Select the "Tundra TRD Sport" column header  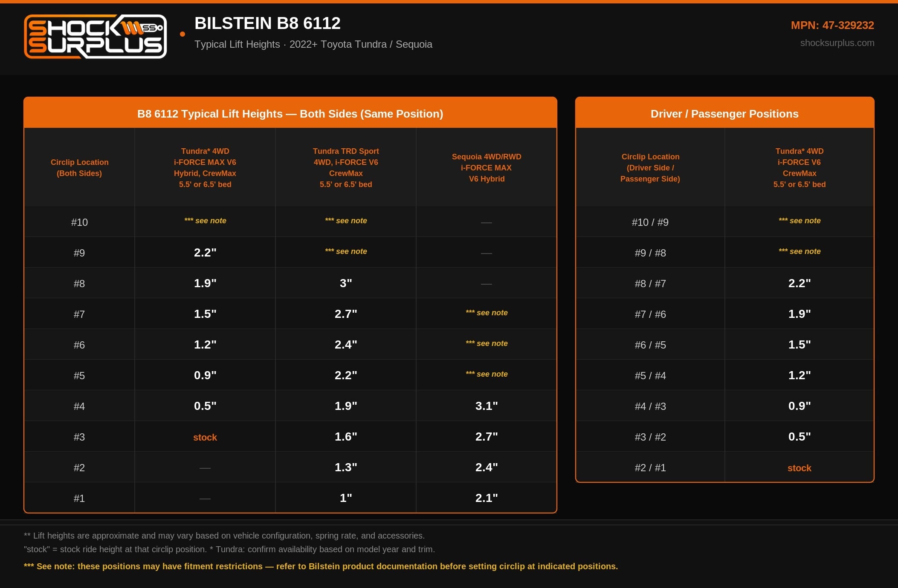(346, 168)
